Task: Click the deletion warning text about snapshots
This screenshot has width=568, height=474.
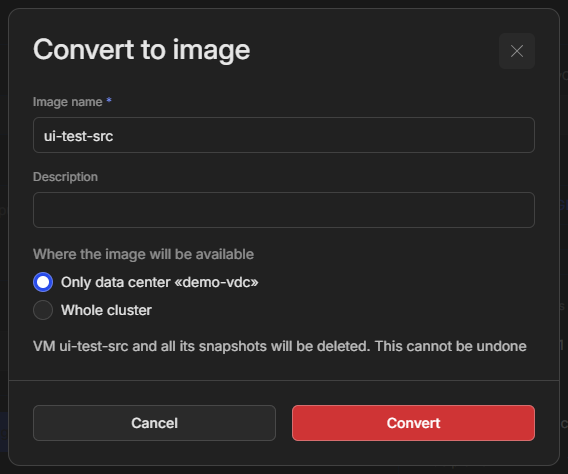Action: point(280,346)
